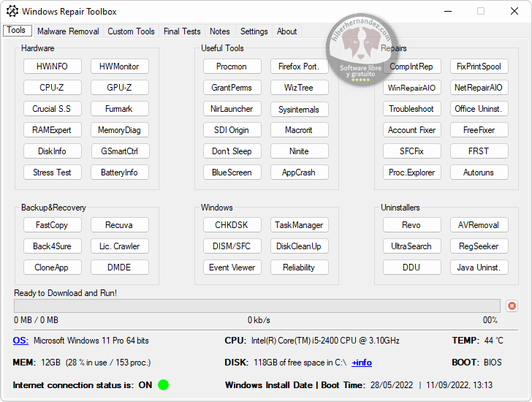Image resolution: width=532 pixels, height=402 pixels.
Task: Launch Autoruns
Action: pyautogui.click(x=479, y=172)
